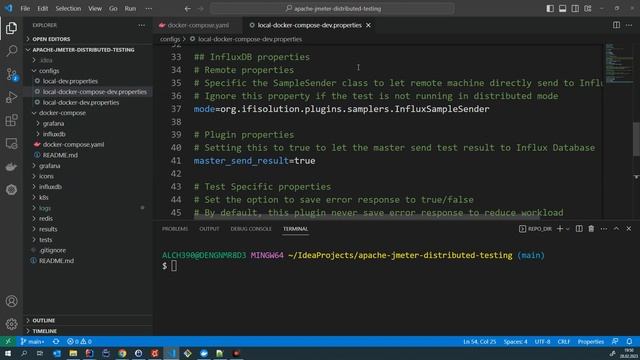
Task: Open the View menu
Action: pyautogui.click(x=95, y=9)
